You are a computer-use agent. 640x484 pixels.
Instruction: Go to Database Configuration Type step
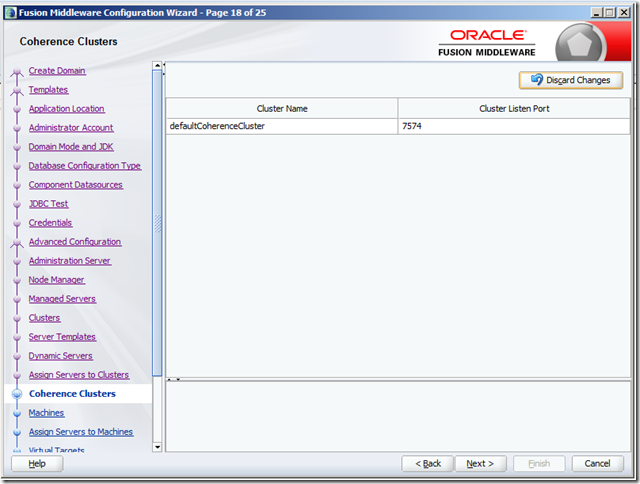85,166
